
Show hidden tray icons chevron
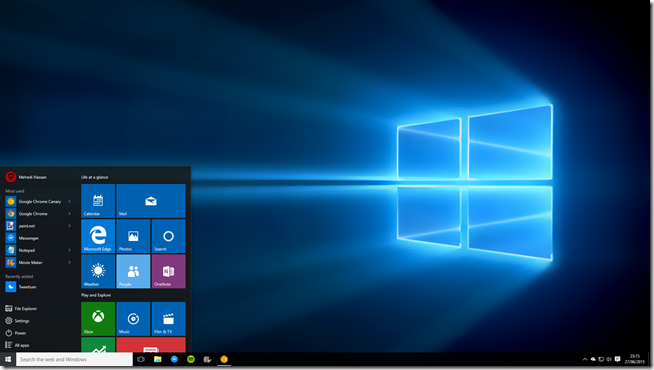585,359
